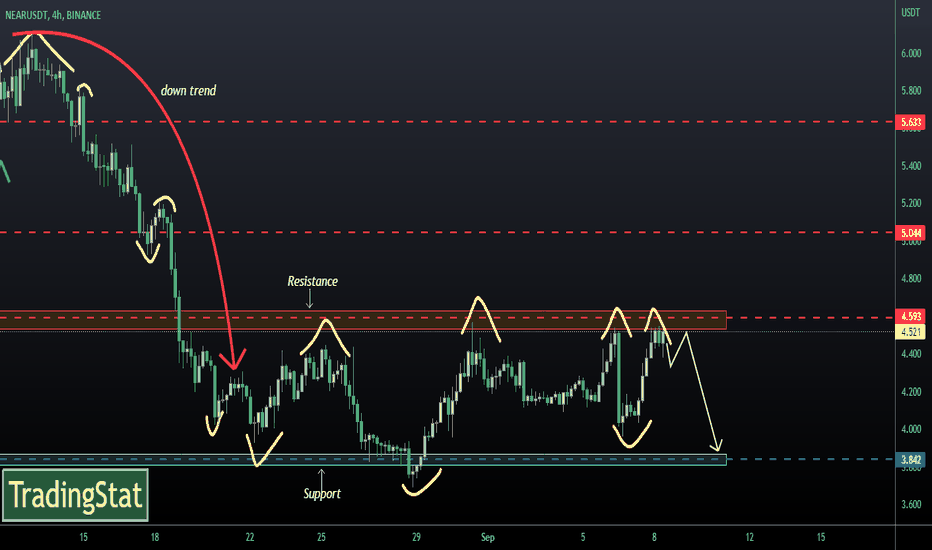Click the 'Sep' label on time axis
Viewport: 932px width, 550px height.
click(487, 538)
